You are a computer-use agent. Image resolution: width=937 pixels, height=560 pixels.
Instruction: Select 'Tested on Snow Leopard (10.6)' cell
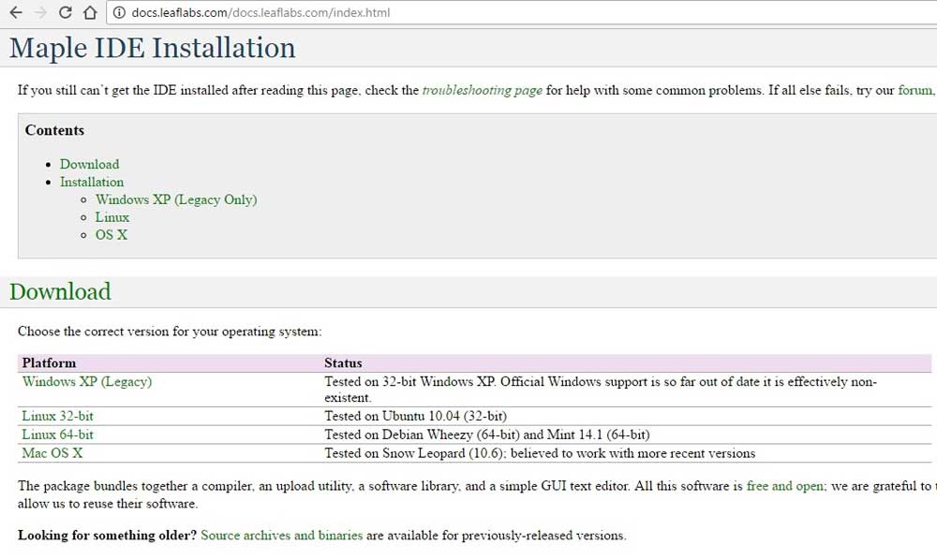540,453
